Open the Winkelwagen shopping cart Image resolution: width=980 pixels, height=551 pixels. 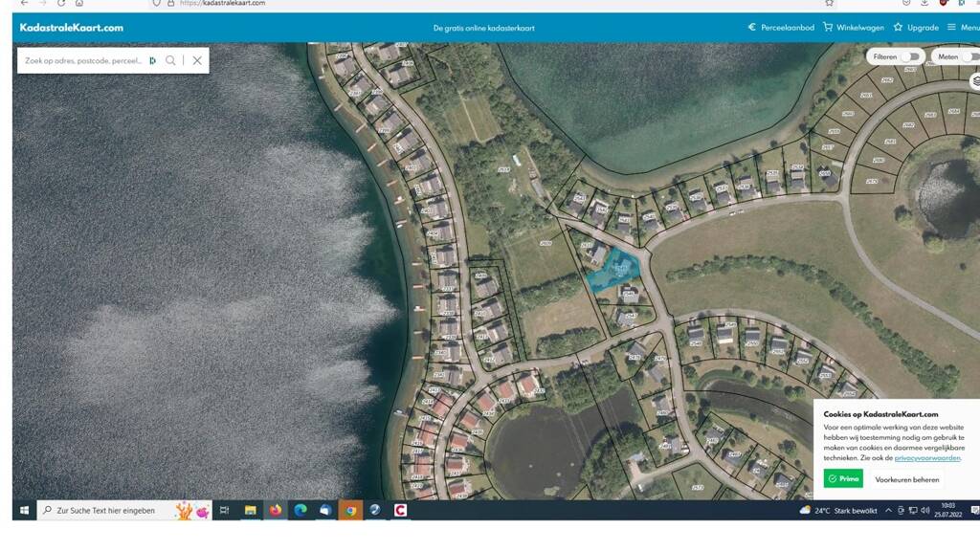click(x=854, y=28)
